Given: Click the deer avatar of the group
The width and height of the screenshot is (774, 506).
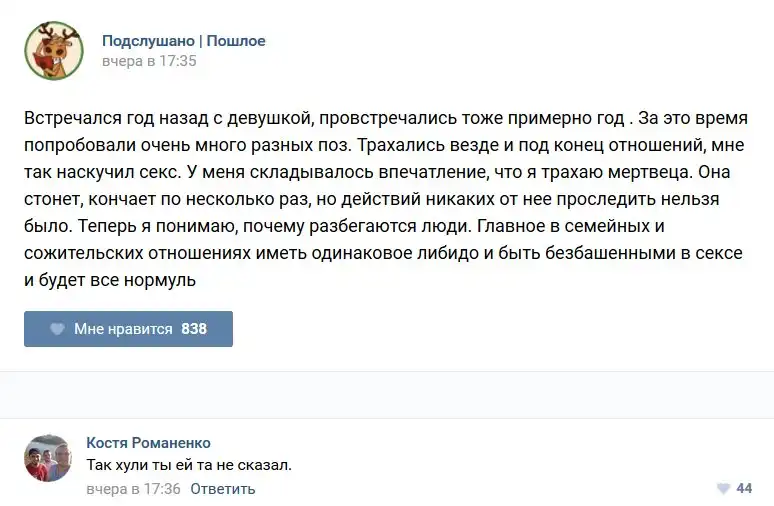Looking at the screenshot, I should tap(54, 51).
